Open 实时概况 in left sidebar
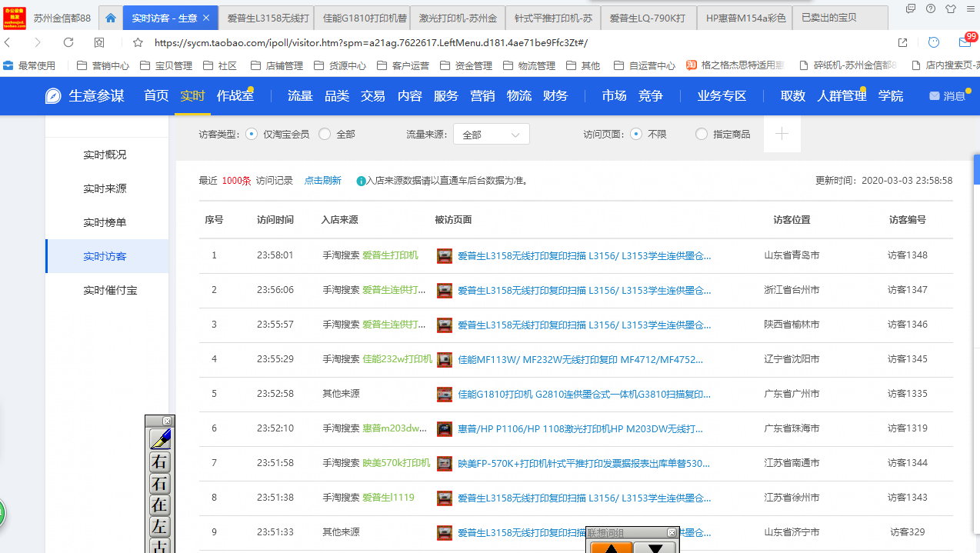Screen dimensions: 980x553 coord(105,155)
